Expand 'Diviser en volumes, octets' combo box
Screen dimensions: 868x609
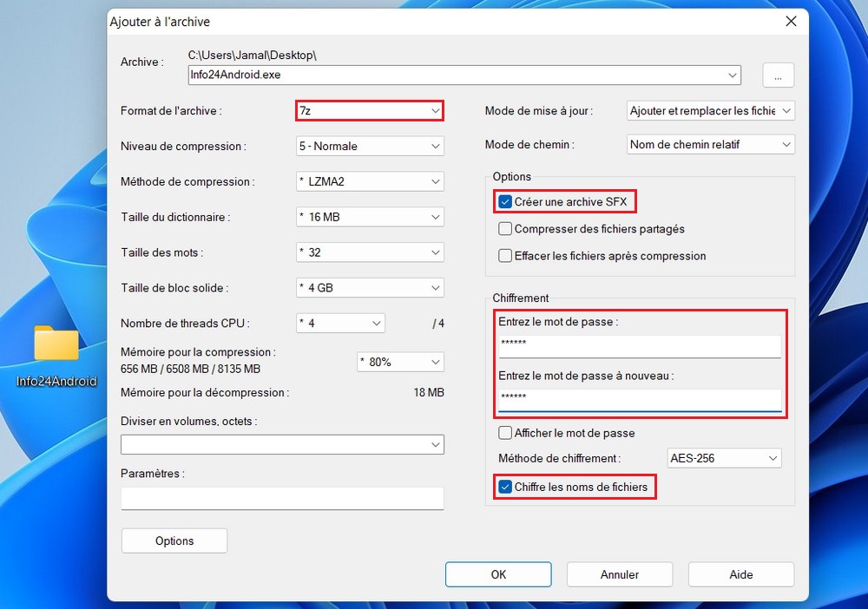coord(282,445)
